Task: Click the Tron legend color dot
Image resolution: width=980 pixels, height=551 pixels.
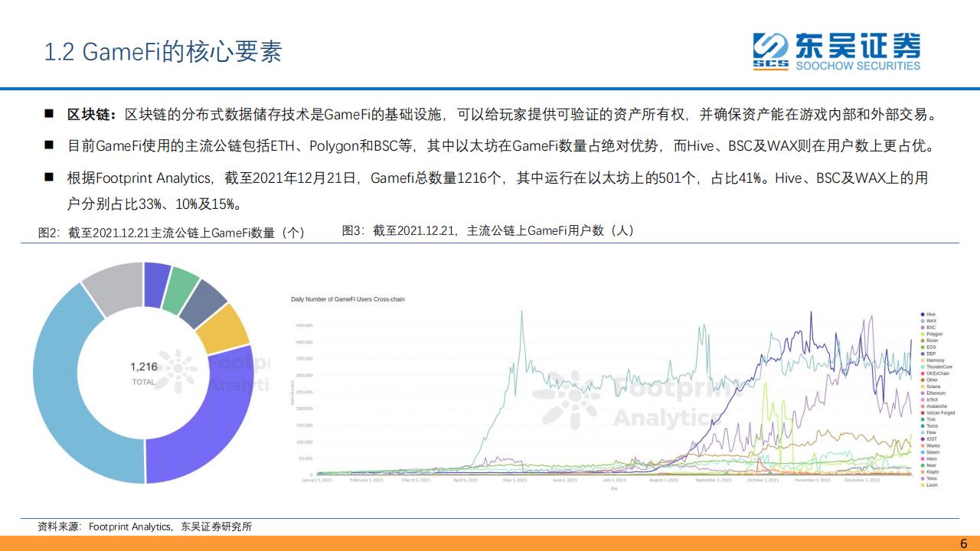Action: pos(922,419)
